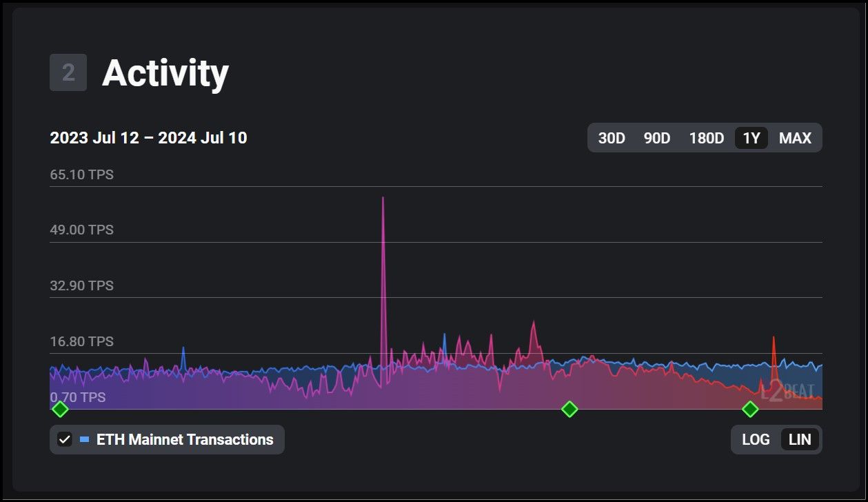Screen dimensions: 868x502
Task: Click the 65.10 TPS axis label
Action: (x=81, y=174)
